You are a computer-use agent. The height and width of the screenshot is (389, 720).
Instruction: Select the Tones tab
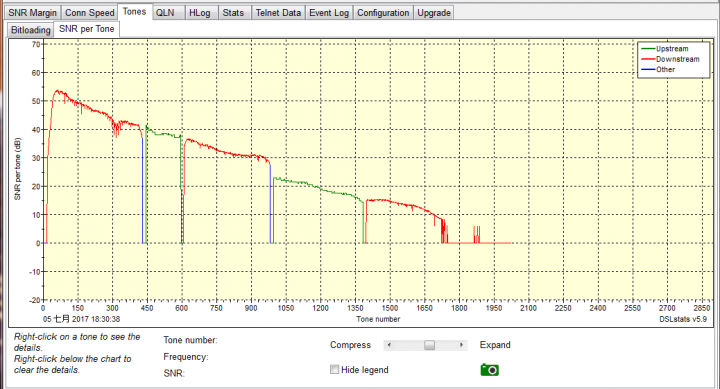pyautogui.click(x=135, y=11)
